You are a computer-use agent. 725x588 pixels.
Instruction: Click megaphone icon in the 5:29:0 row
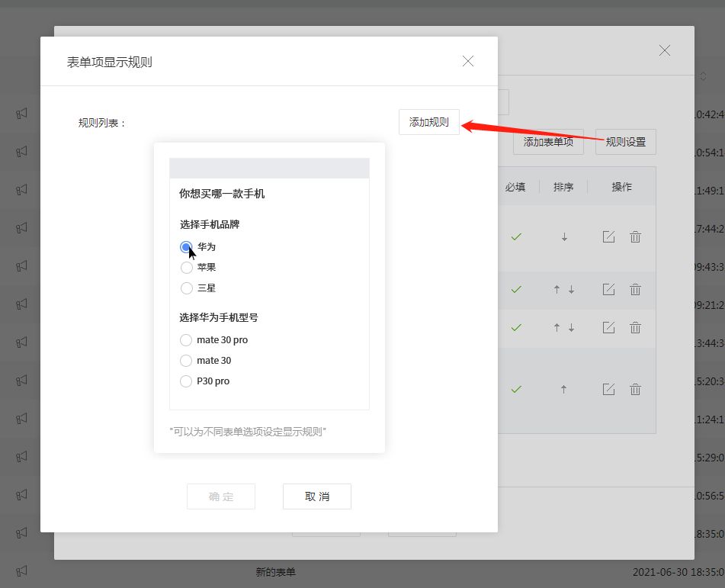pyautogui.click(x=22, y=457)
